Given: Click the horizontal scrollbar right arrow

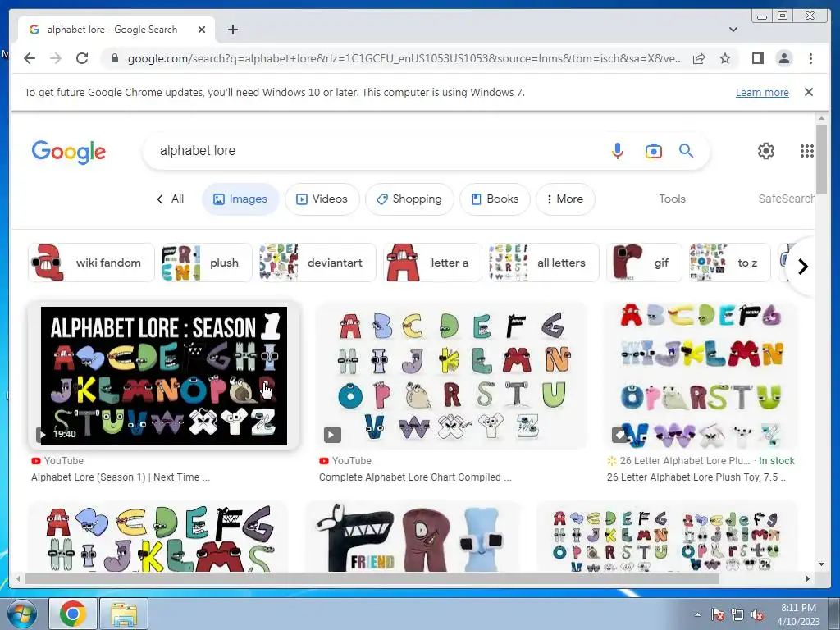Looking at the screenshot, I should (808, 578).
